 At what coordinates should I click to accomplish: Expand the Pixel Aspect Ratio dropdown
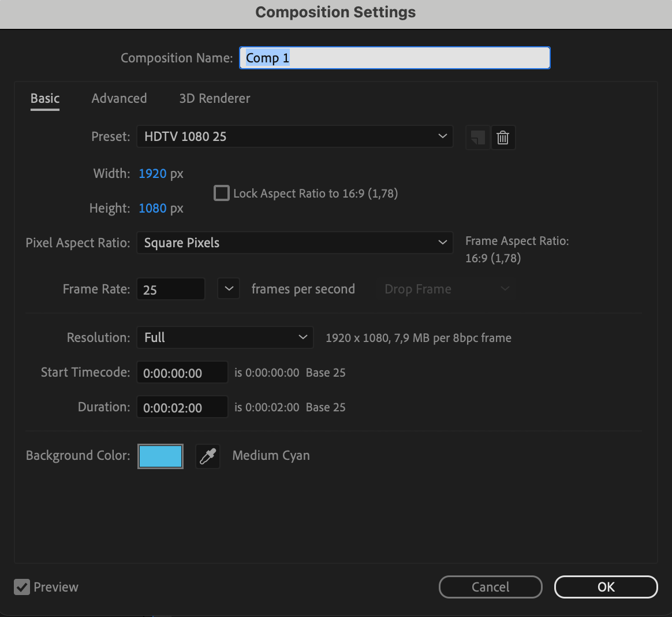[x=294, y=243]
